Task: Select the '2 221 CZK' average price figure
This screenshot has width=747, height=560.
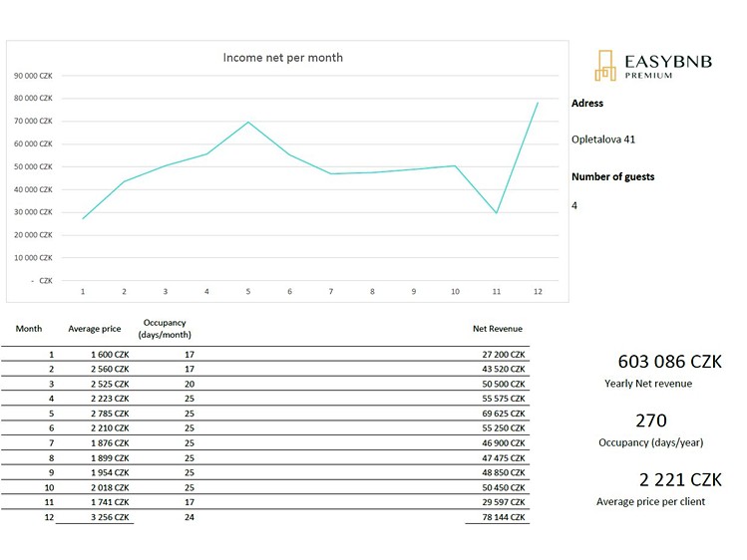Action: pos(680,479)
